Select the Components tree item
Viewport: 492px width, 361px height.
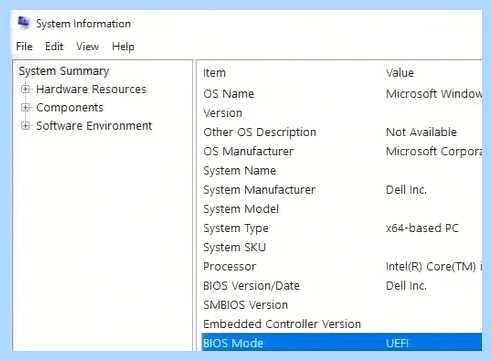(x=70, y=108)
